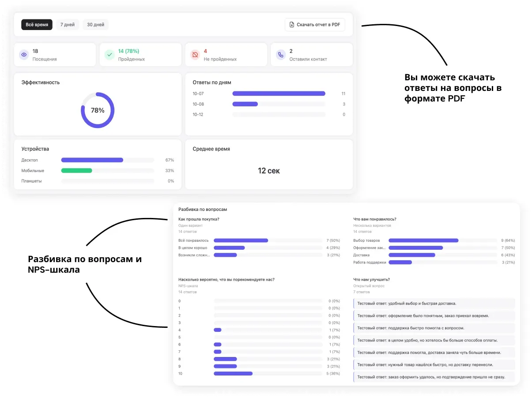Click the NPS score 8 bar
This screenshot has width=532, height=398.
point(225,359)
